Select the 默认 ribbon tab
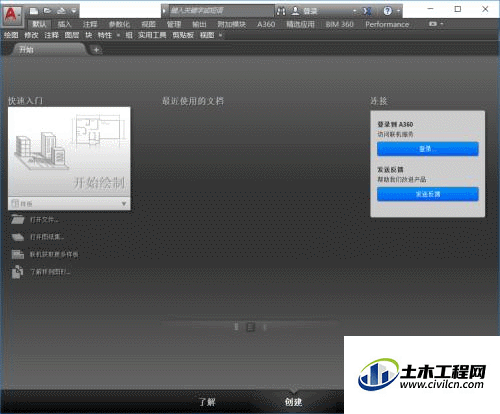This screenshot has width=500, height=414. [x=39, y=24]
